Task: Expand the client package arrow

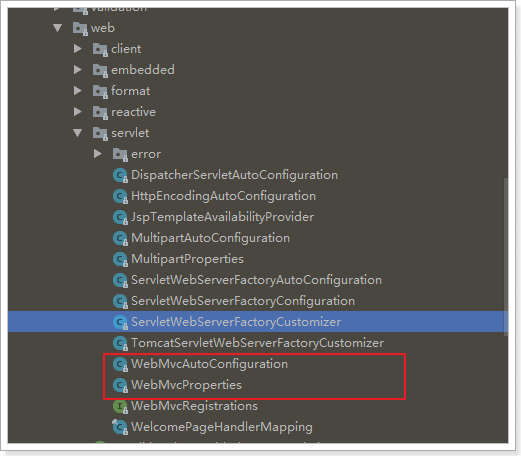Action: click(78, 49)
